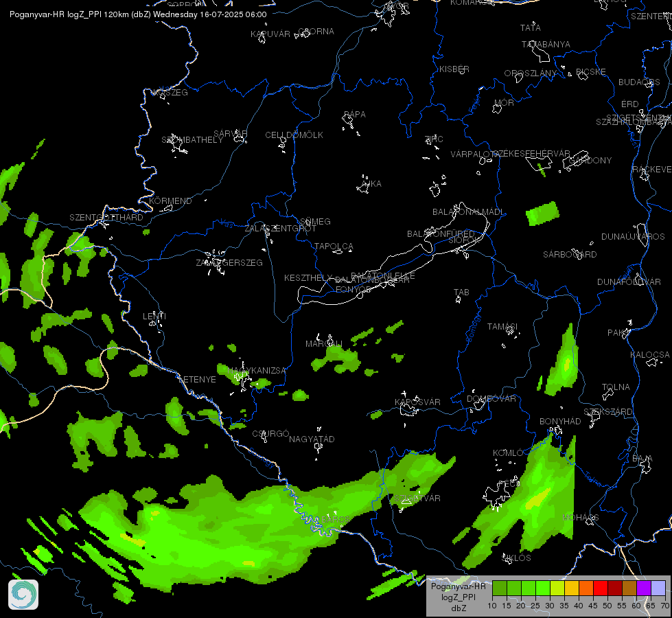Click the LENTI city label

[x=154, y=316]
